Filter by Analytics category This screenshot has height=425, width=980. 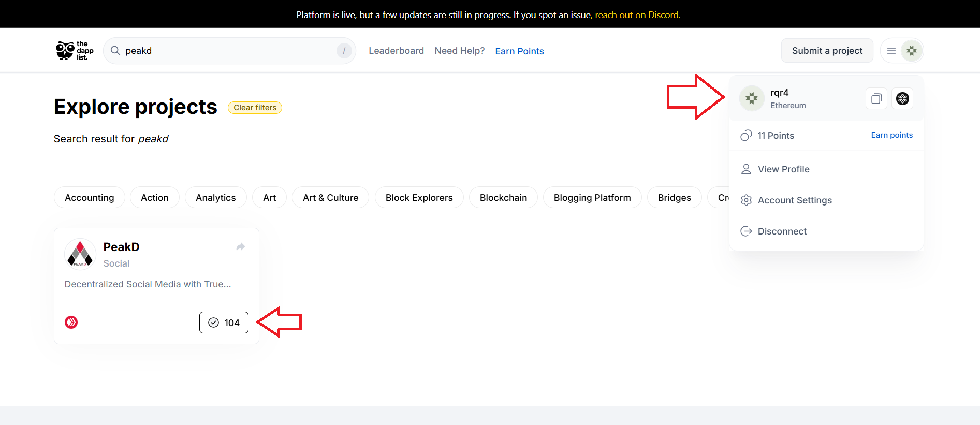[x=216, y=198]
